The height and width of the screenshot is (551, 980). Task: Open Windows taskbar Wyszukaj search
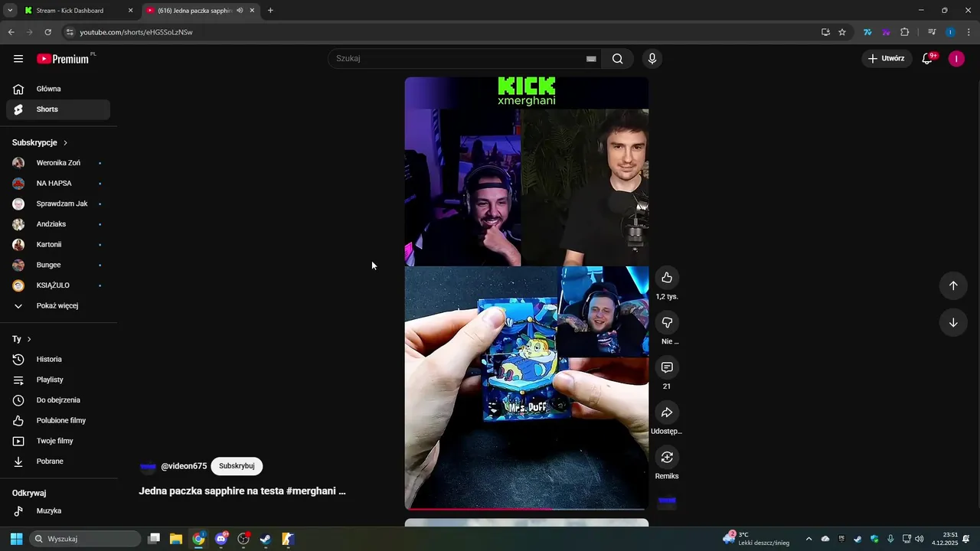tap(85, 539)
